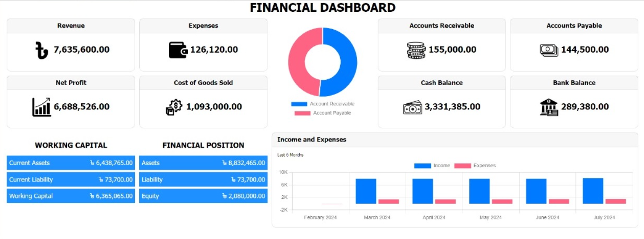Image resolution: width=644 pixels, height=239 pixels.
Task: Click the wallet icon in Expenses card
Action: click(178, 50)
